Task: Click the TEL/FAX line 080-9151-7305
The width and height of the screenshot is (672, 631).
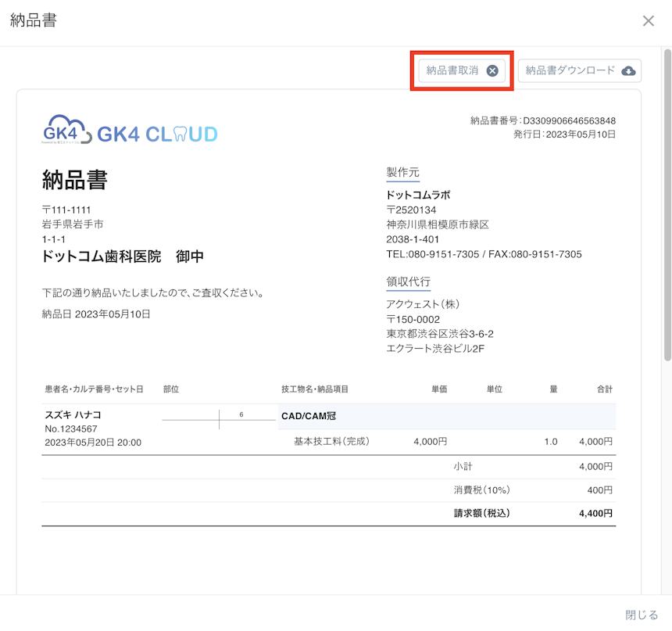Action: 484,254
